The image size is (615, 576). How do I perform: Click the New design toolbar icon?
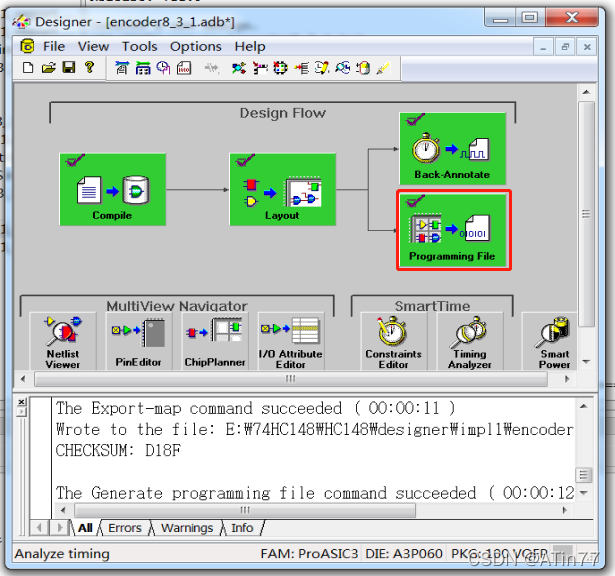coord(28,68)
